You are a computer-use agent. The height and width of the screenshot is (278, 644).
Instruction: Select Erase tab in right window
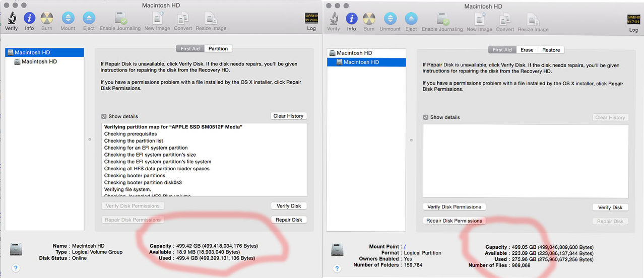(x=527, y=50)
